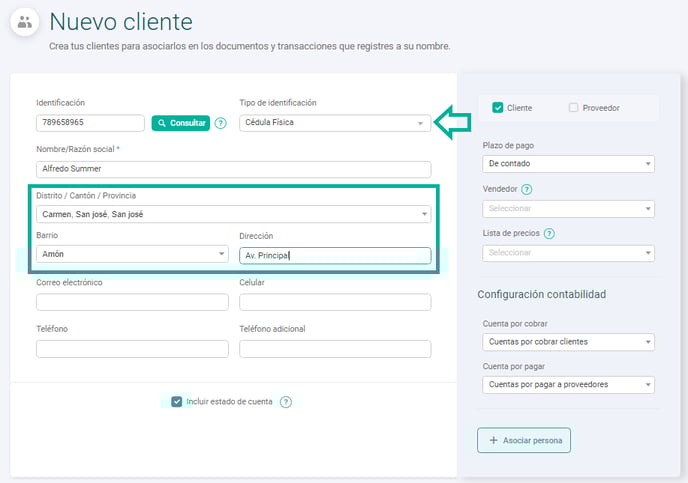Click the Correo electrónico field

click(132, 302)
